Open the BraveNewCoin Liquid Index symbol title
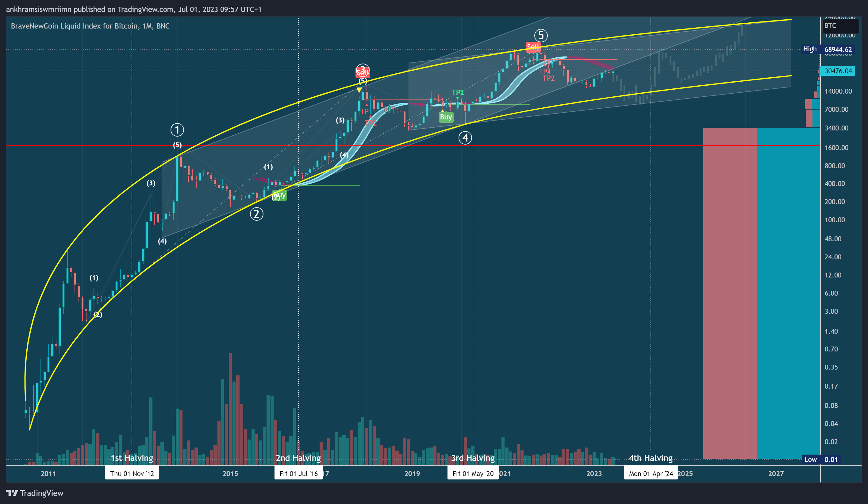Screen dimensions: 868x504 pyautogui.click(x=90, y=26)
